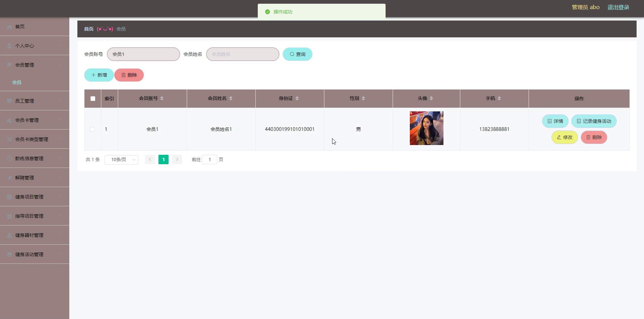The image size is (644, 319).
Task: Click the 首页 home icon in sidebar
Action: (9, 27)
